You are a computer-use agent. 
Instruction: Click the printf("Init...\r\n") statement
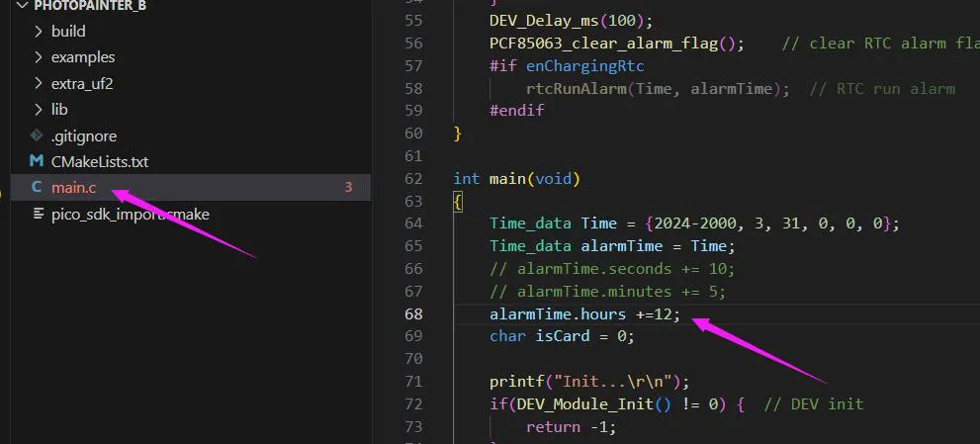(x=589, y=382)
